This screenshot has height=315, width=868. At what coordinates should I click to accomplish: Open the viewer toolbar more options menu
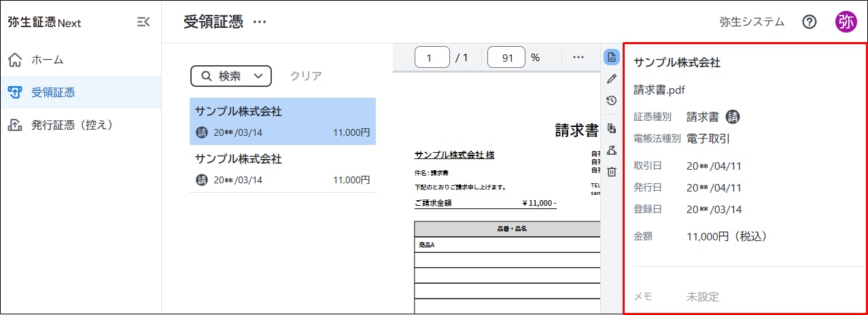coord(578,58)
